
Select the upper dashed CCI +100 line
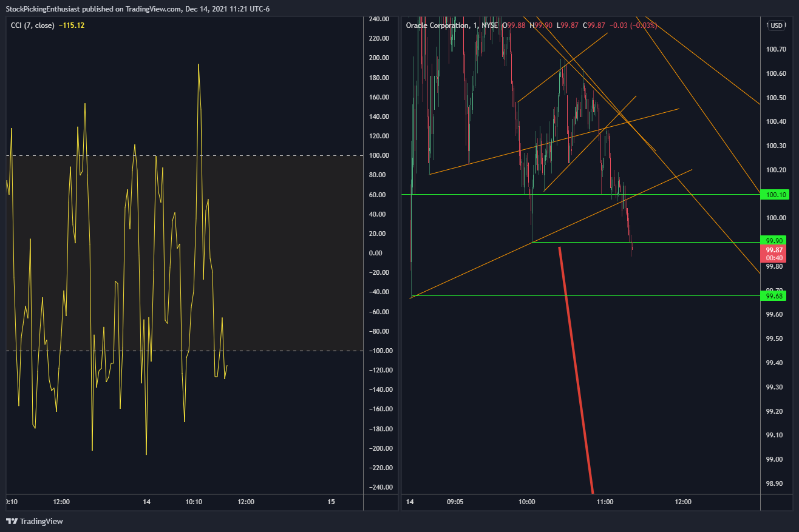(185, 156)
